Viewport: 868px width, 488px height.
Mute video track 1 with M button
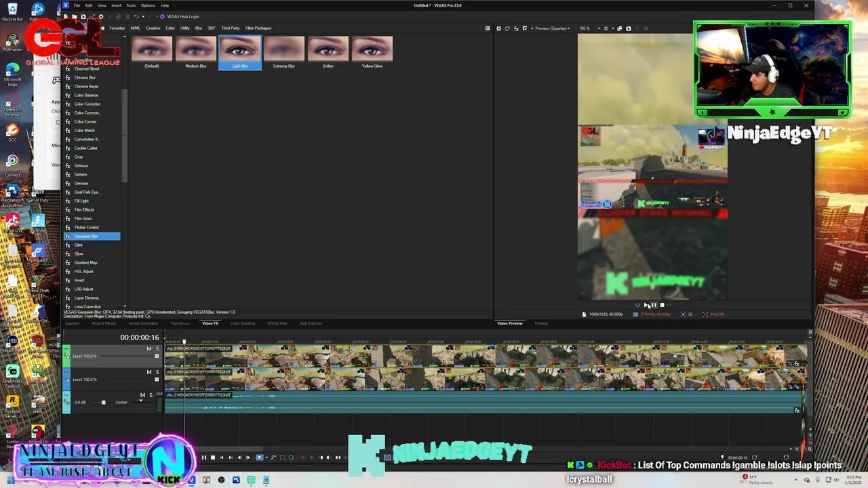tap(149, 349)
